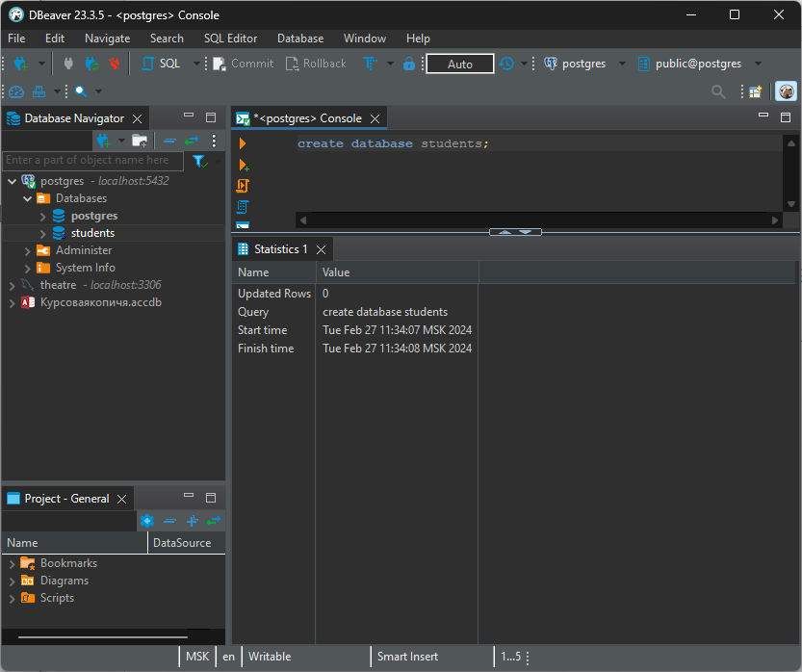This screenshot has height=672, width=802.
Task: Open the Window menu
Action: pyautogui.click(x=365, y=39)
